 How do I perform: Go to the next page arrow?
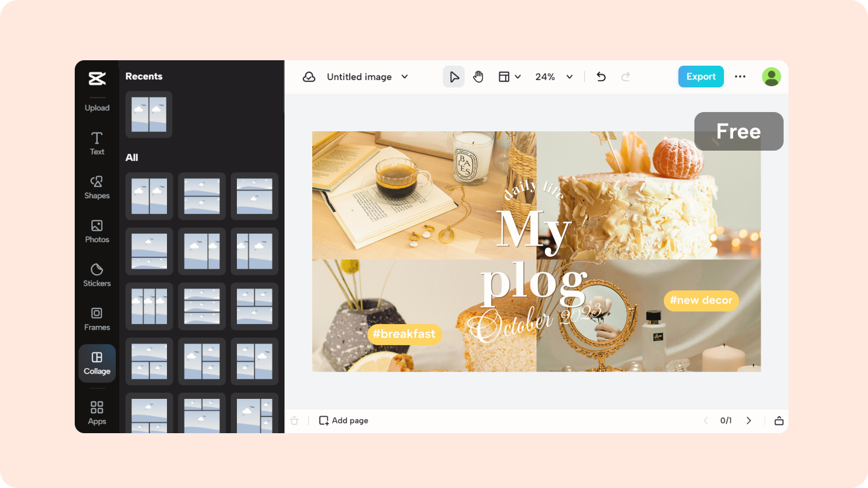(749, 421)
